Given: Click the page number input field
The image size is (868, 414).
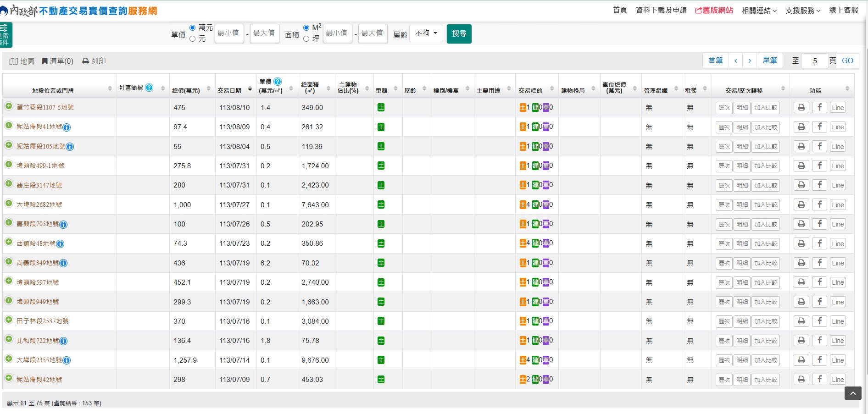Looking at the screenshot, I should click(x=814, y=61).
